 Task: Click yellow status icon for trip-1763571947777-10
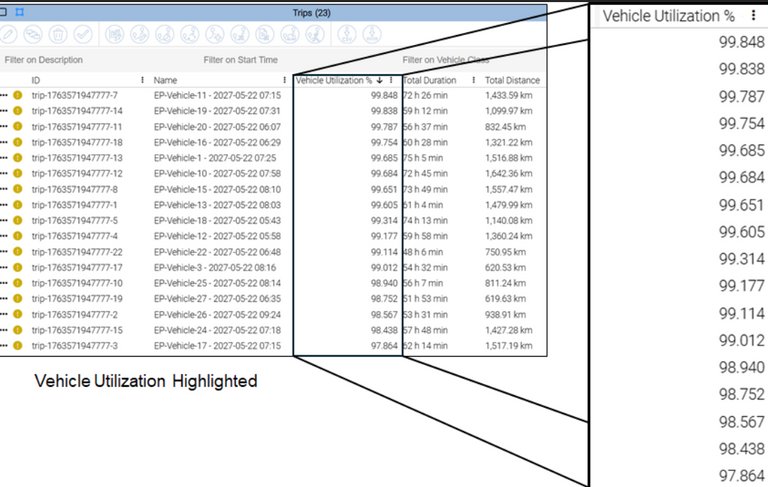(x=18, y=283)
